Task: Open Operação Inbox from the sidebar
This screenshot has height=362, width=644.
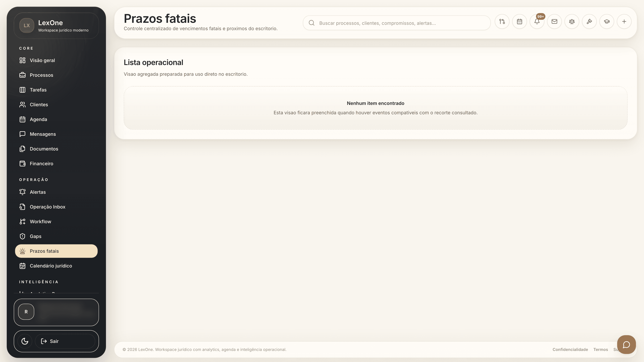Action: point(47,207)
